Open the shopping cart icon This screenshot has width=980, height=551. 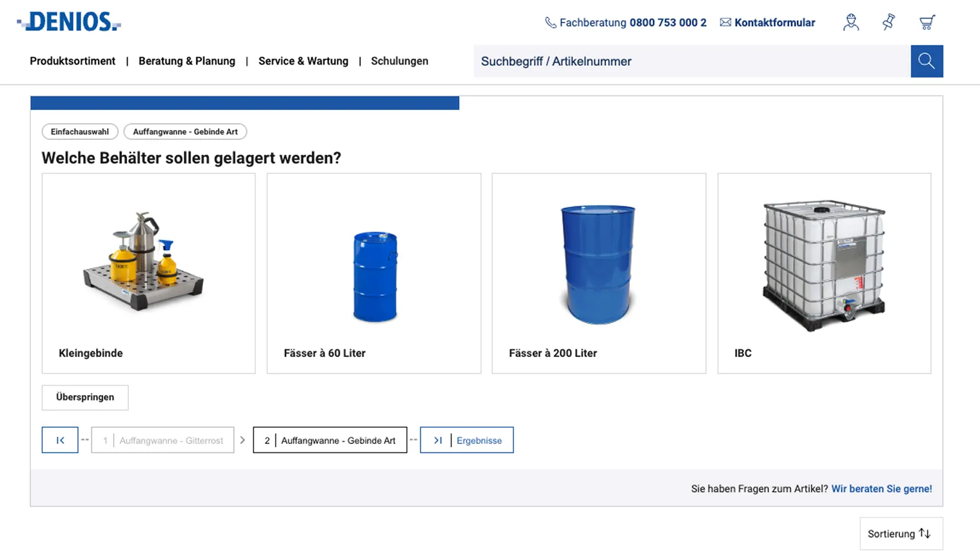click(926, 22)
